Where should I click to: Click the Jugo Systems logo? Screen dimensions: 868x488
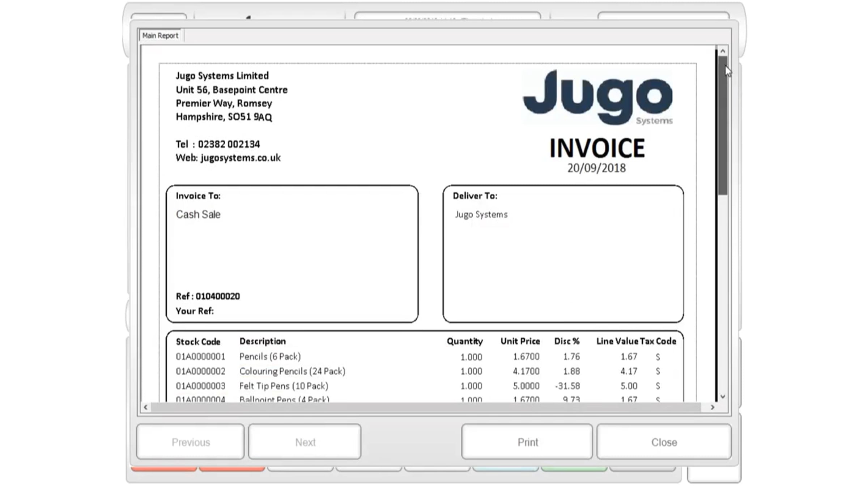597,97
